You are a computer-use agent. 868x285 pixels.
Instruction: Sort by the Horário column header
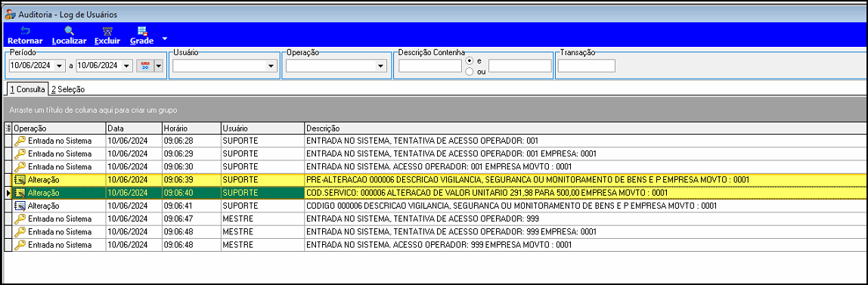click(x=191, y=128)
